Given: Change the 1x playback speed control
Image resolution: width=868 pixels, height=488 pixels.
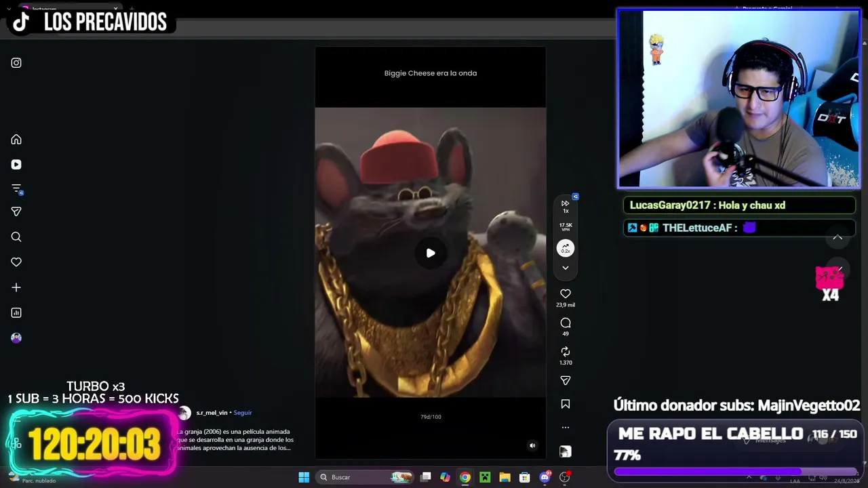Looking at the screenshot, I should pos(566,206).
